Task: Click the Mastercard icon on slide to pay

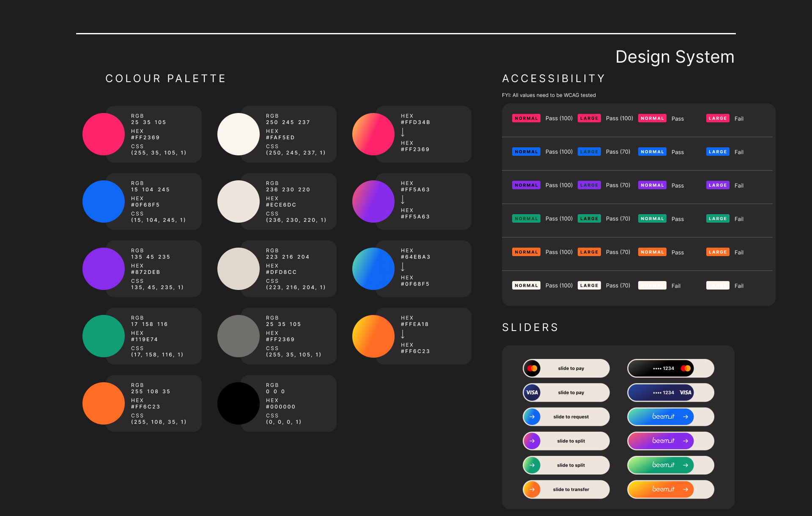Action: pyautogui.click(x=532, y=368)
